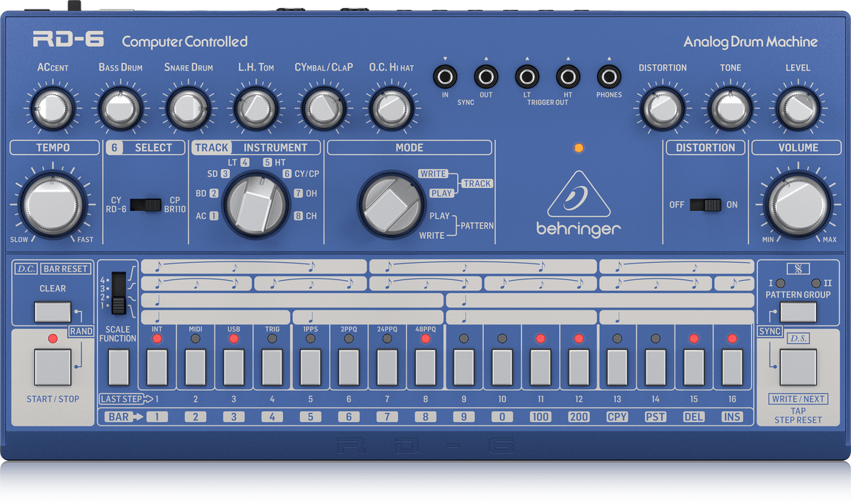
Task: Click the Behringer triangle logo
Action: (x=578, y=195)
